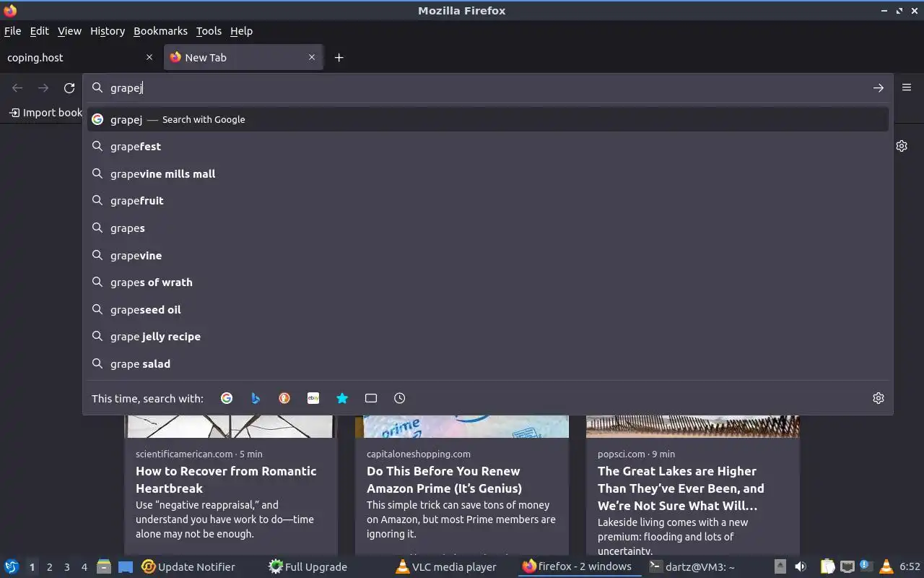This screenshot has width=924, height=578.
Task: Click the go arrow in address bar
Action: tap(879, 88)
